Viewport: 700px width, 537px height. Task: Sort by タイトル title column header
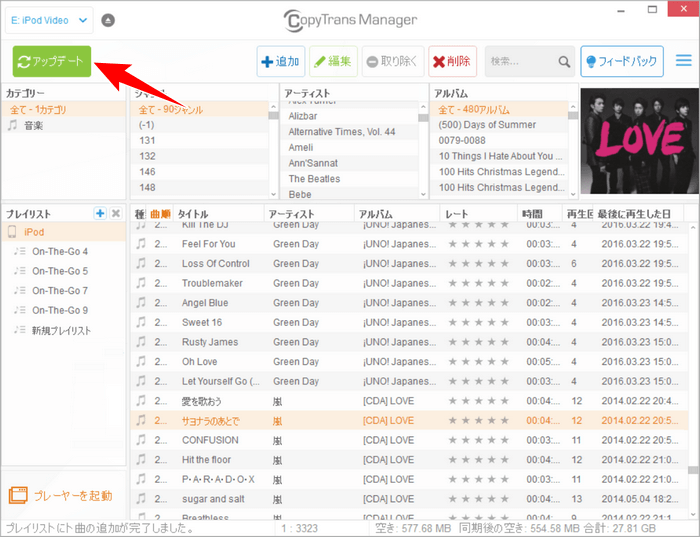click(219, 214)
